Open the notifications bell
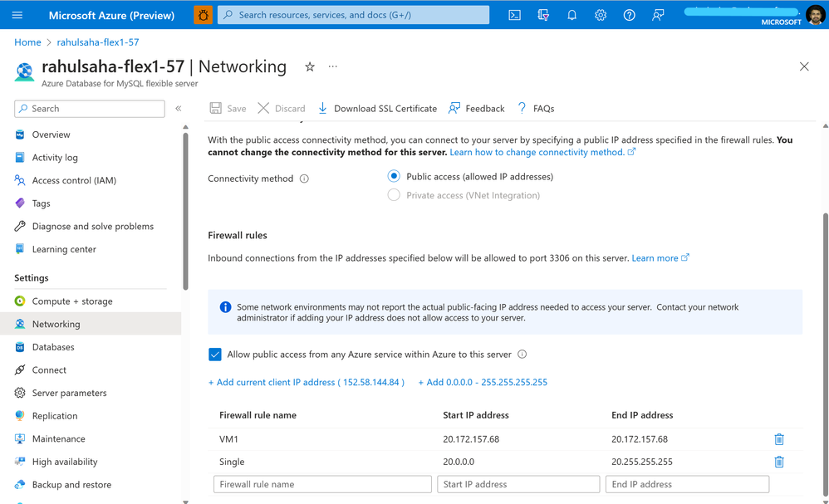The width and height of the screenshot is (829, 504). click(x=571, y=15)
